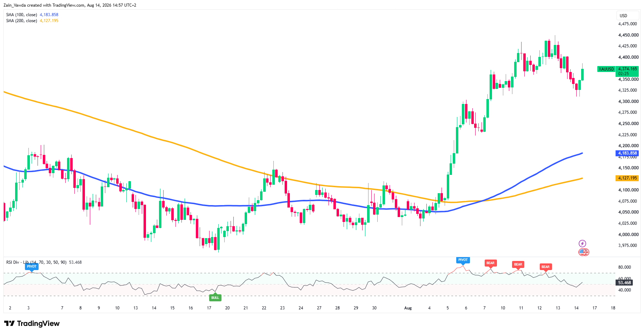Image resolution: width=644 pixels, height=334 pixels.
Task: Click the XAUUSD symbol label
Action: coord(606,69)
